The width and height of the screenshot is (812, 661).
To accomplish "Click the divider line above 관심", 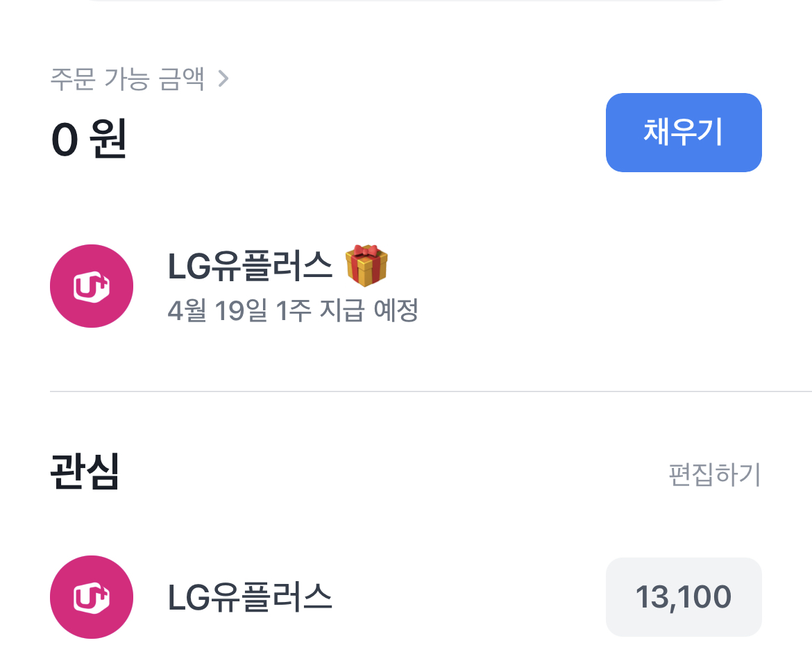I will click(x=430, y=392).
